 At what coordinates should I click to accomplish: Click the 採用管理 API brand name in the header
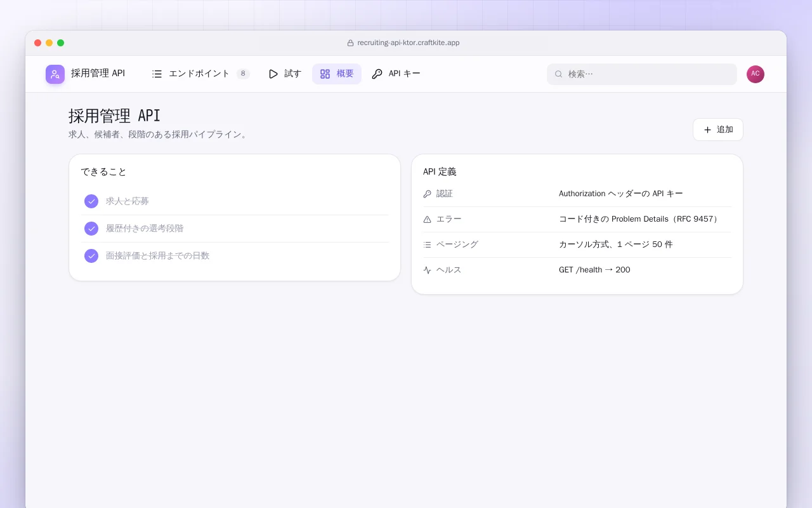[98, 74]
